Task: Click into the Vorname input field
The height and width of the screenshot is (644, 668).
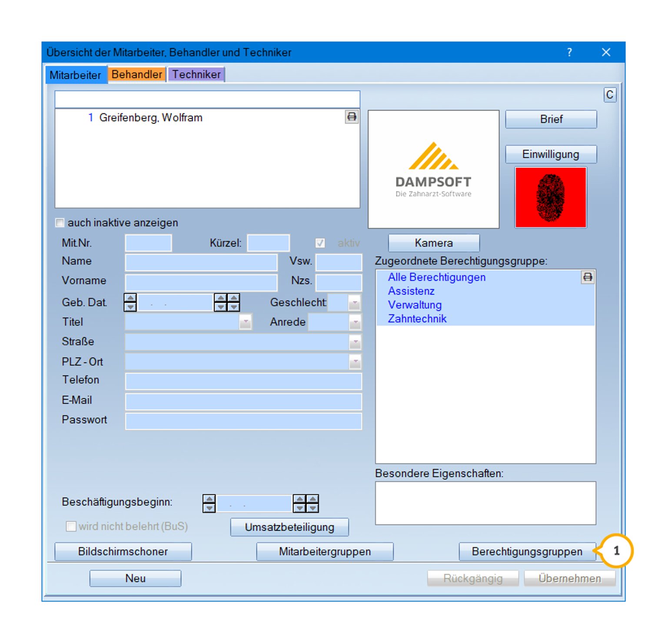Action: point(201,283)
